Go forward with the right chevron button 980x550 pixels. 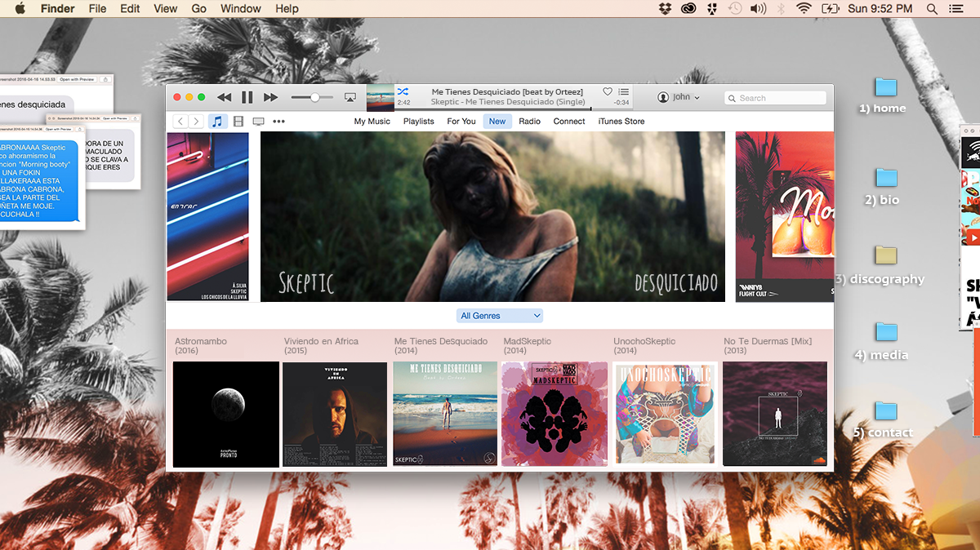click(196, 122)
